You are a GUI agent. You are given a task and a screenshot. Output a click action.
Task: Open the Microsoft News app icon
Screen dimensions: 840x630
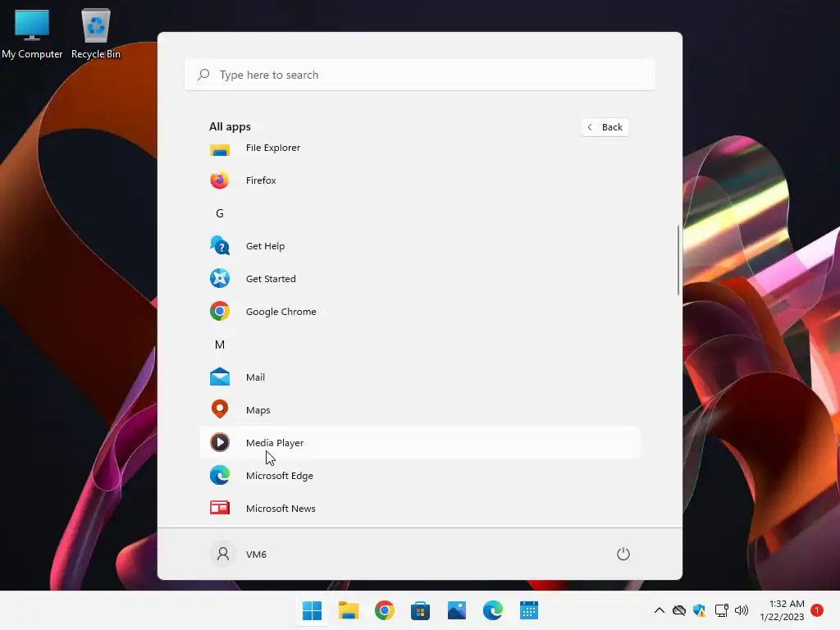[220, 508]
